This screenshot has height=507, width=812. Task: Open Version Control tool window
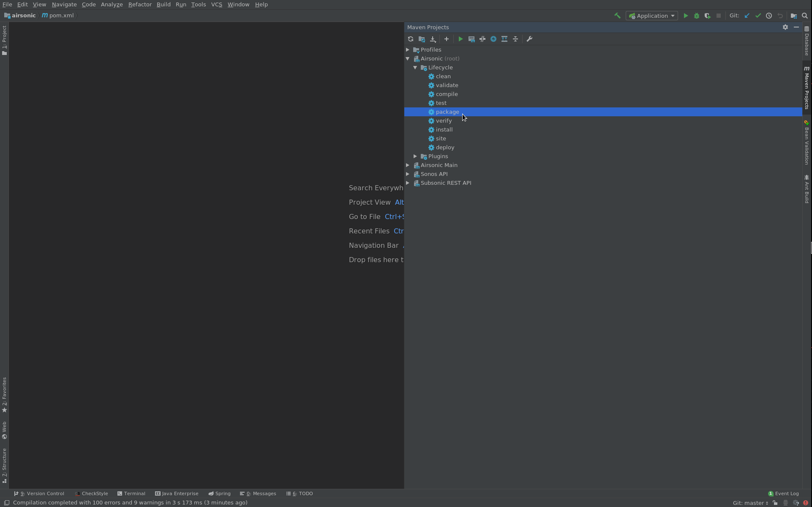(x=39, y=493)
